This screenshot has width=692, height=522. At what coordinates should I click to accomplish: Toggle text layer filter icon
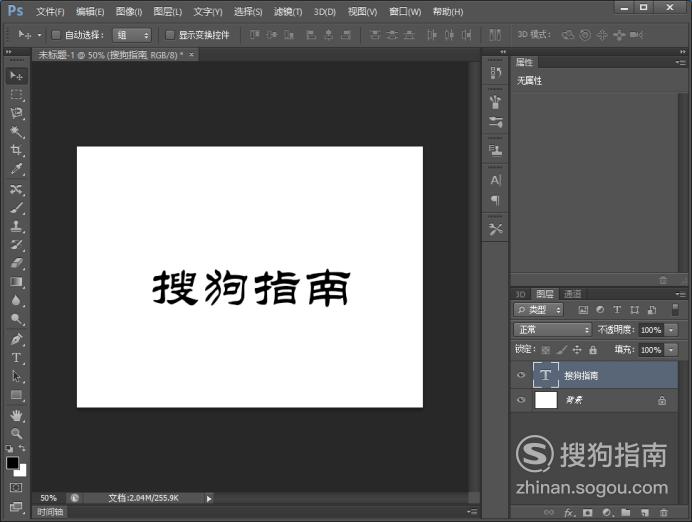click(617, 310)
